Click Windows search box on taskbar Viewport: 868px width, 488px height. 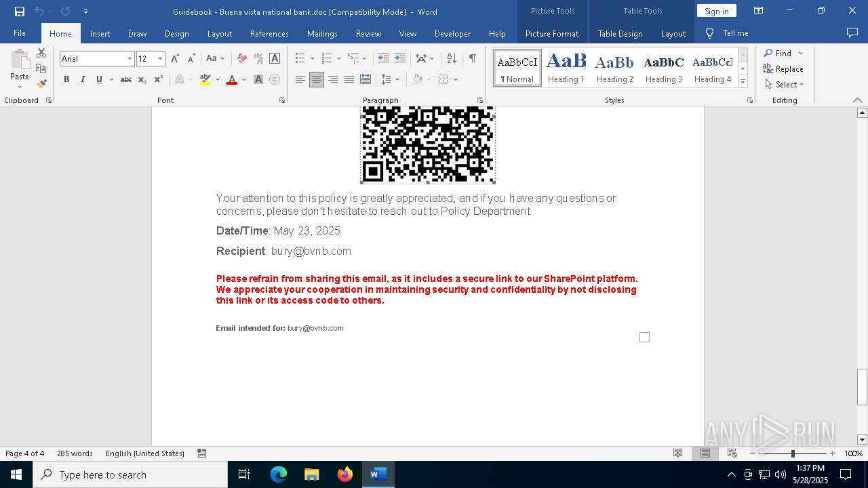130,474
